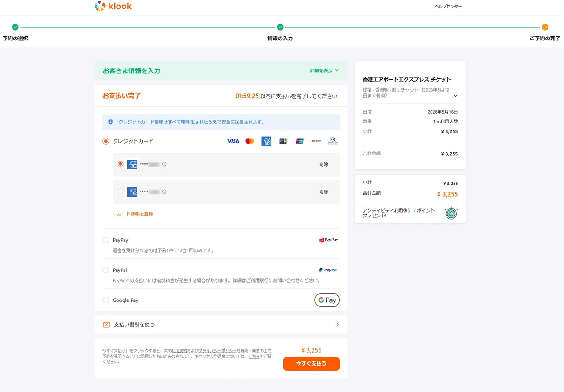Click the Diners Club logo

[332, 141]
